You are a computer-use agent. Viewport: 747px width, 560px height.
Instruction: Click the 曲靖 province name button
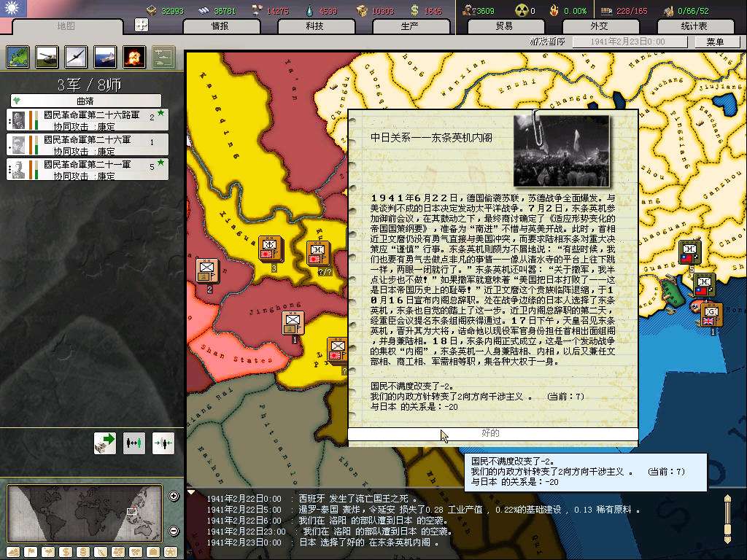point(86,101)
